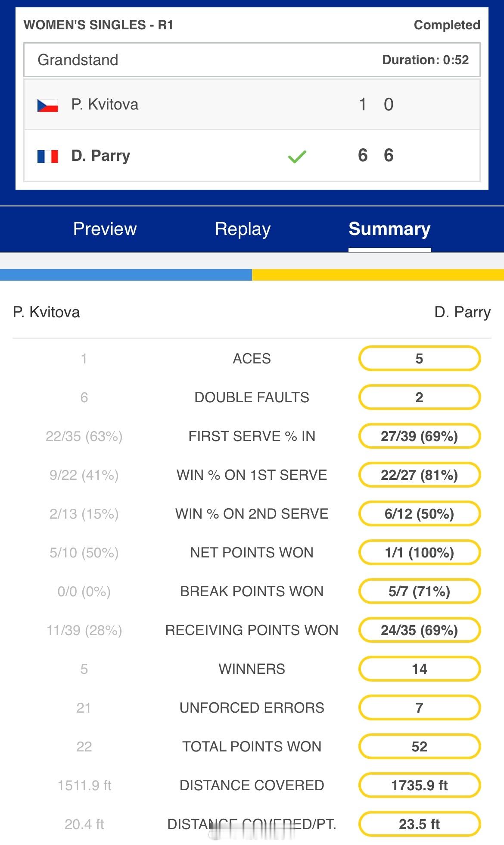This screenshot has width=504, height=845.
Task: Click Parry's aces value pill showing 5
Action: pyautogui.click(x=419, y=358)
